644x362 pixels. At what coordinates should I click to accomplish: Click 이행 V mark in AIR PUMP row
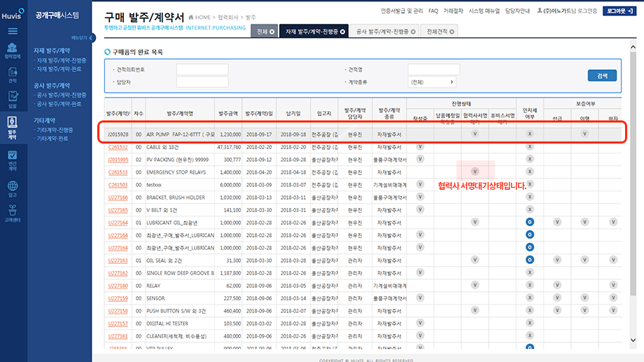pyautogui.click(x=584, y=134)
